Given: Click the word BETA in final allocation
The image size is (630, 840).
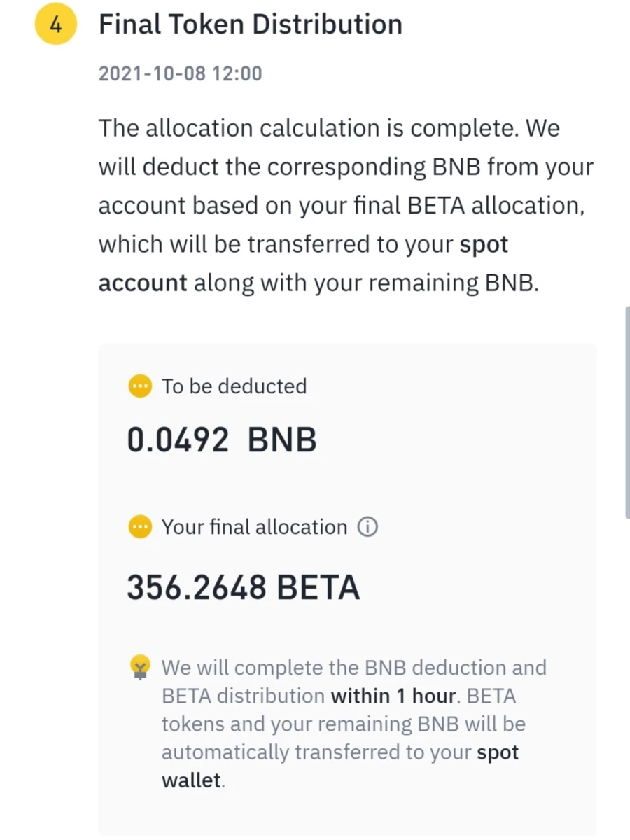Looking at the screenshot, I should tap(318, 587).
